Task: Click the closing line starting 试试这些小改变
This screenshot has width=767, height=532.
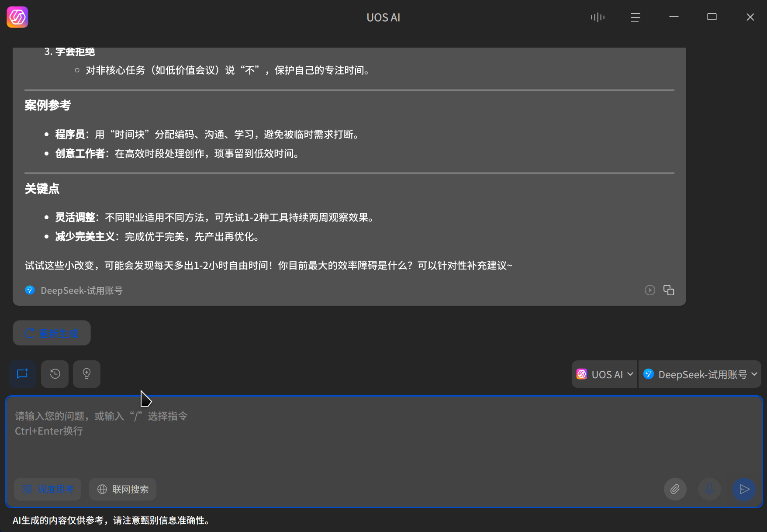Action: click(268, 266)
